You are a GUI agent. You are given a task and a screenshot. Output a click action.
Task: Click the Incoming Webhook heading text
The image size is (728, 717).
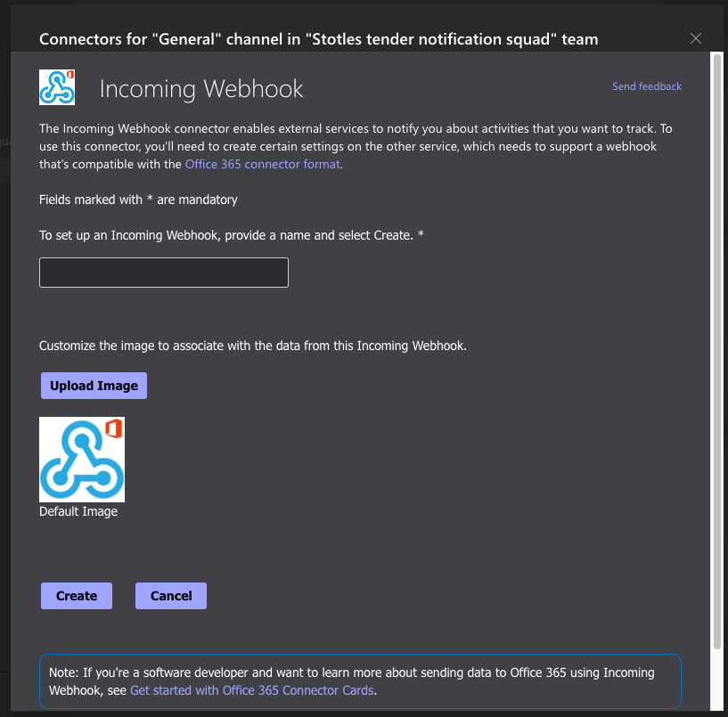click(201, 89)
